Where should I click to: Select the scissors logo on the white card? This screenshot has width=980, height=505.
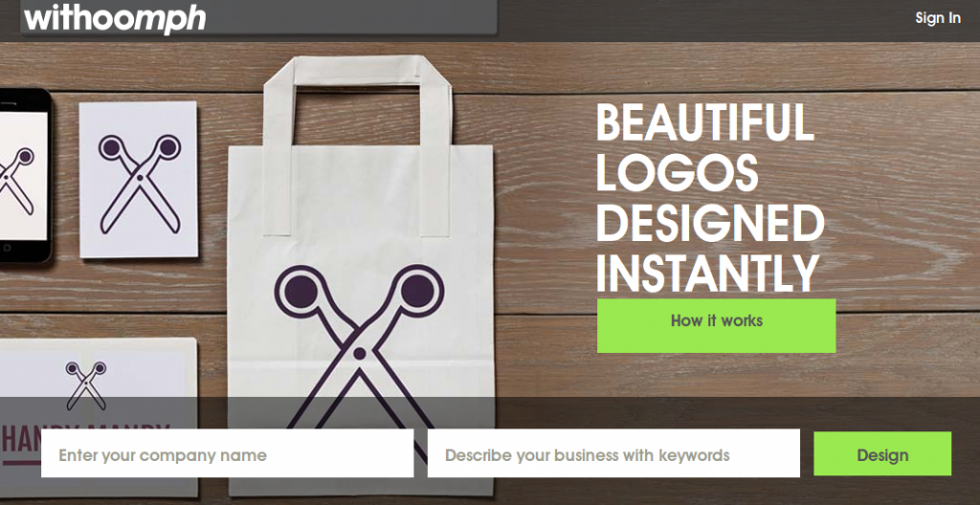point(140,184)
